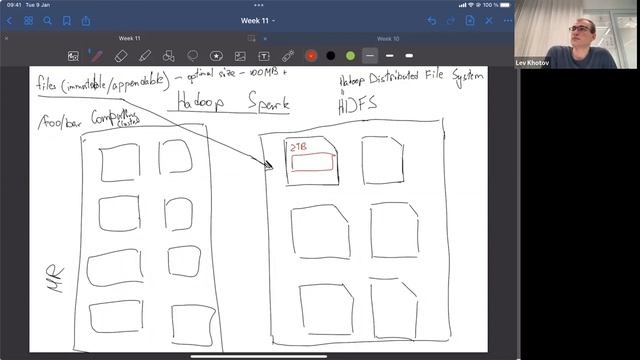Viewport: 640px width, 360px height.
Task: Close the Week 11 tab
Action: pos(7,38)
